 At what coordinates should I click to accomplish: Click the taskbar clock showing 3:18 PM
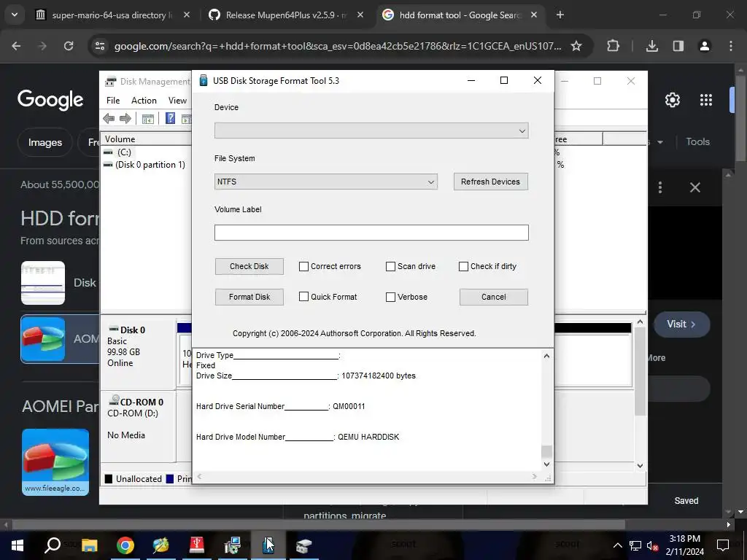tap(684, 545)
